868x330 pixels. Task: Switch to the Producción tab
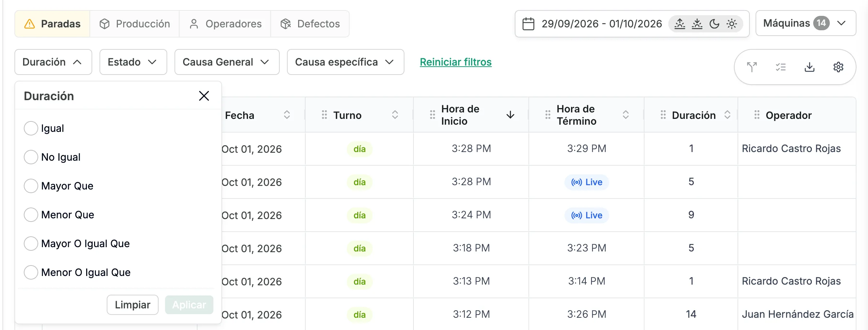(x=135, y=24)
